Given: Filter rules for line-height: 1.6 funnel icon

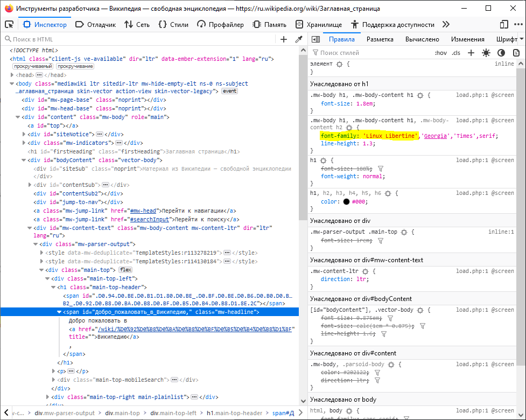Looking at the screenshot, I should [x=384, y=334].
